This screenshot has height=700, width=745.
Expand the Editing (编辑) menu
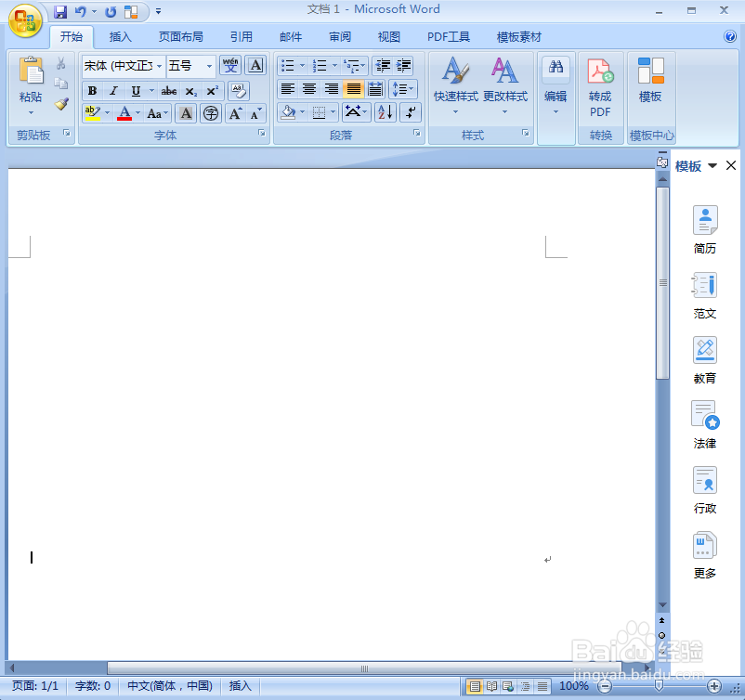[555, 87]
